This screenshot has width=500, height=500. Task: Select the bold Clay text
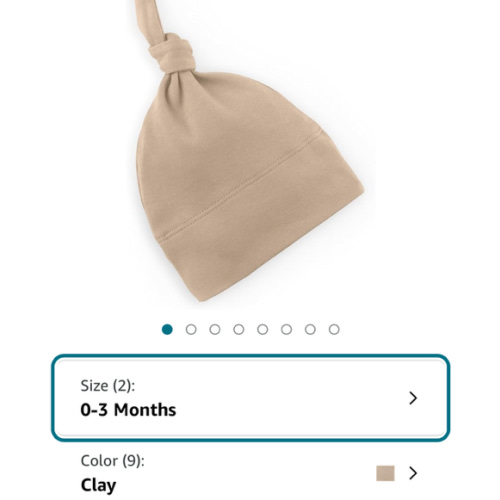[x=98, y=486]
